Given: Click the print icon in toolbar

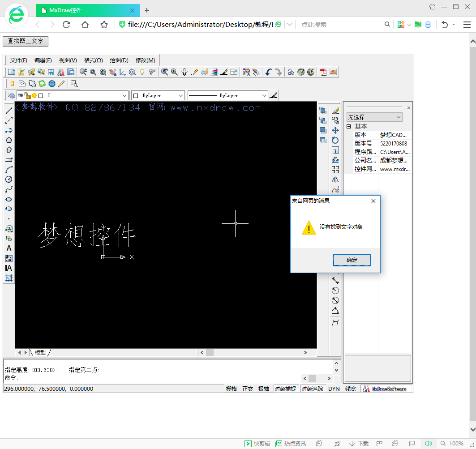Looking at the screenshot, I should (291, 72).
